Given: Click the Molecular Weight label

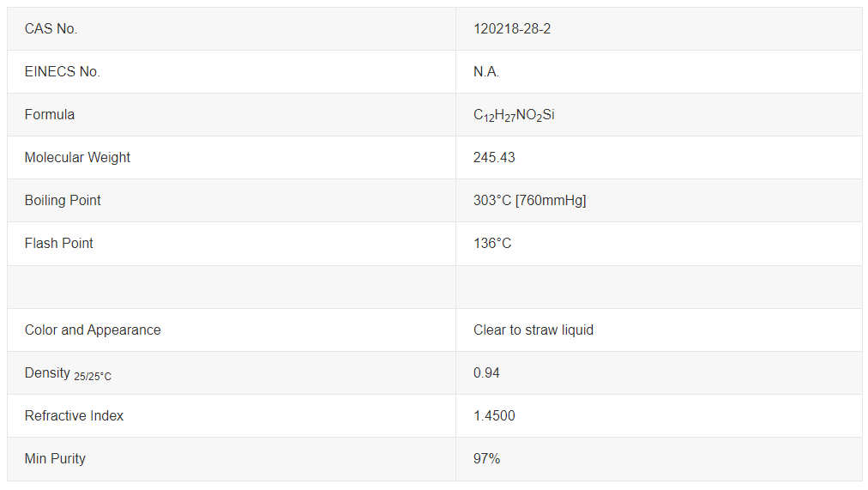Looking at the screenshot, I should coord(77,157).
